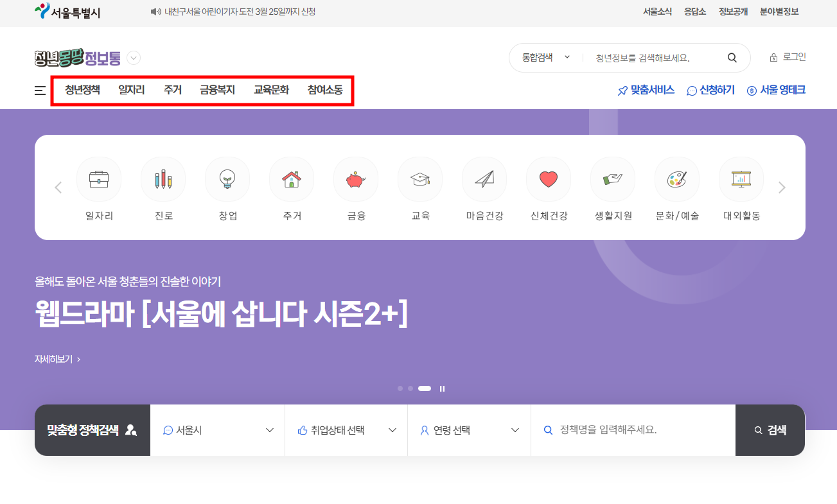837x504 pixels.
Task: Click the 생활지원 helping hand icon
Action: click(613, 179)
